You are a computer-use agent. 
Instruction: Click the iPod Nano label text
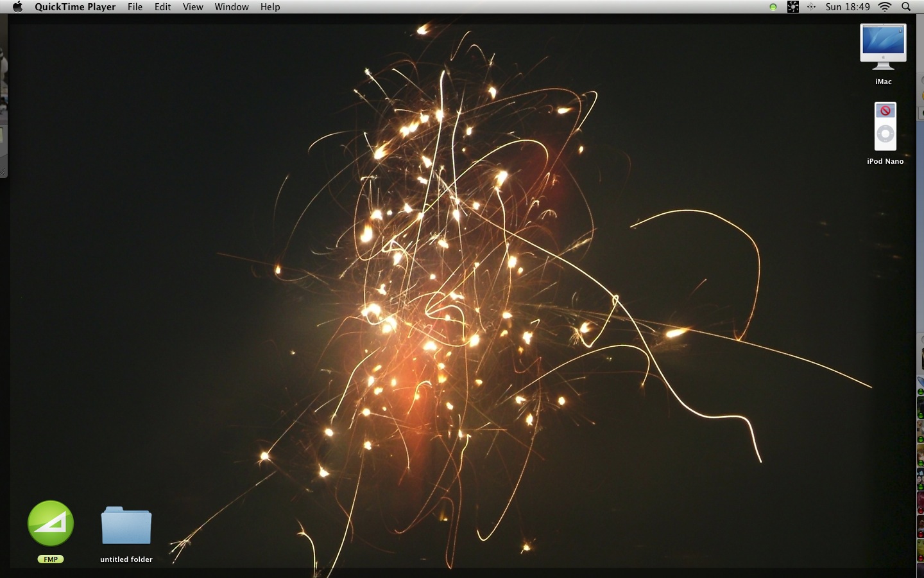(x=886, y=161)
